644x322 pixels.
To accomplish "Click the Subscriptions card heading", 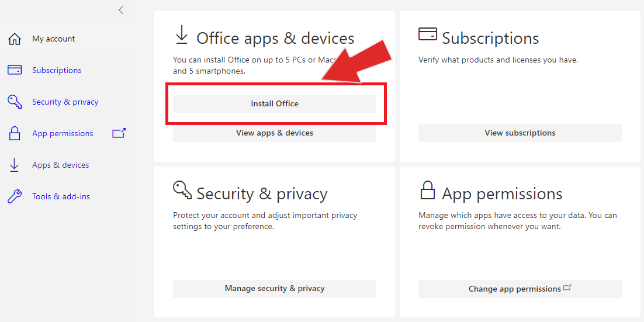I will click(x=490, y=39).
